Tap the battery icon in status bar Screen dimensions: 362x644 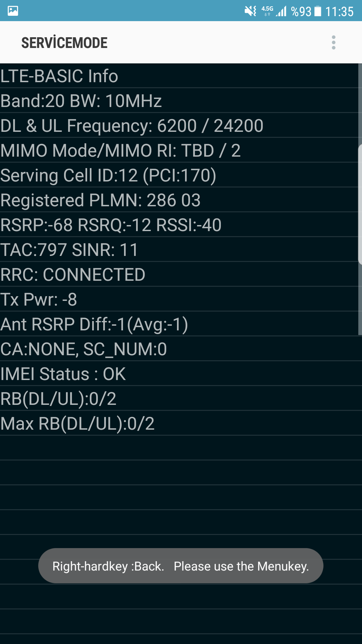click(x=318, y=11)
